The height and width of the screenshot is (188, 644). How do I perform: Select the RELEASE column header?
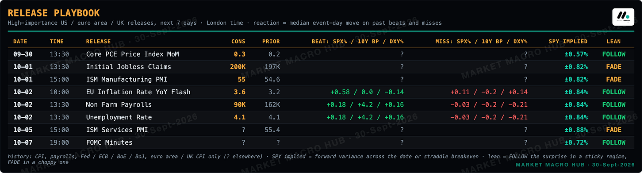[x=98, y=42]
